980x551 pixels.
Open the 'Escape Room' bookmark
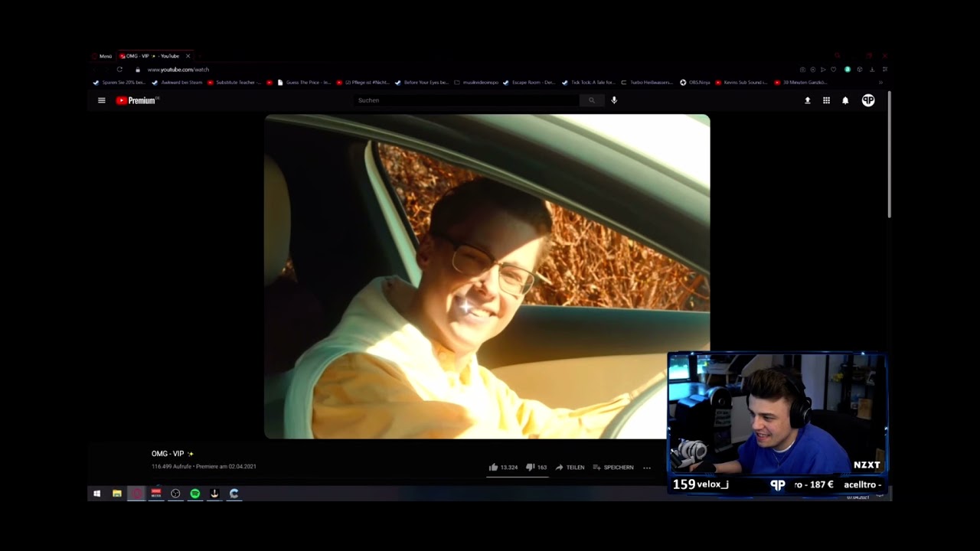click(530, 82)
